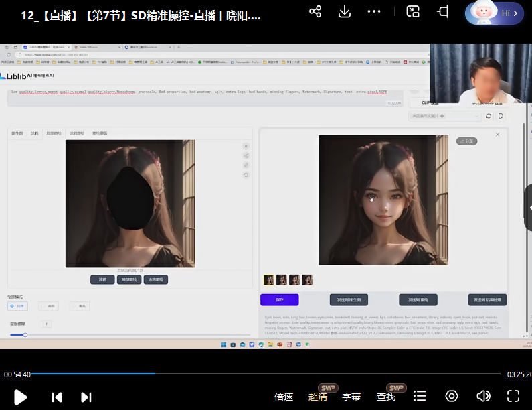The height and width of the screenshot is (410, 532).
Task: Click the video progress bar
Action: pyautogui.click(x=268, y=374)
